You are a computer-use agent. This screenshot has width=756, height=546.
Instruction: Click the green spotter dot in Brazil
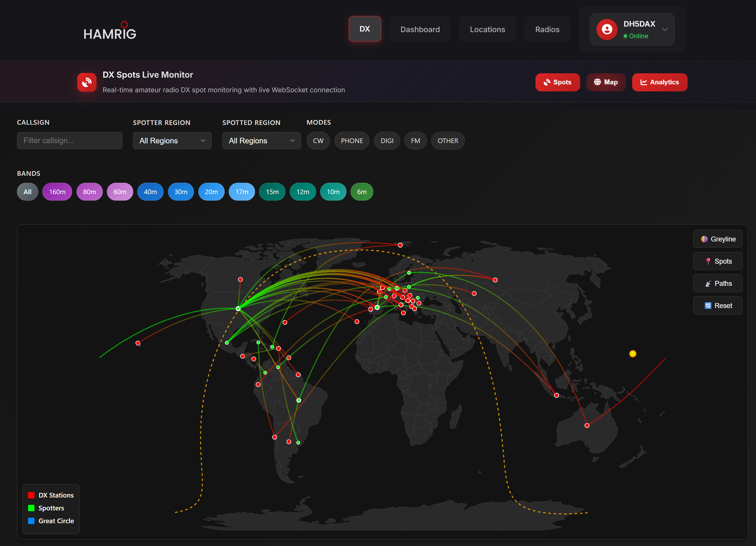pos(299,400)
